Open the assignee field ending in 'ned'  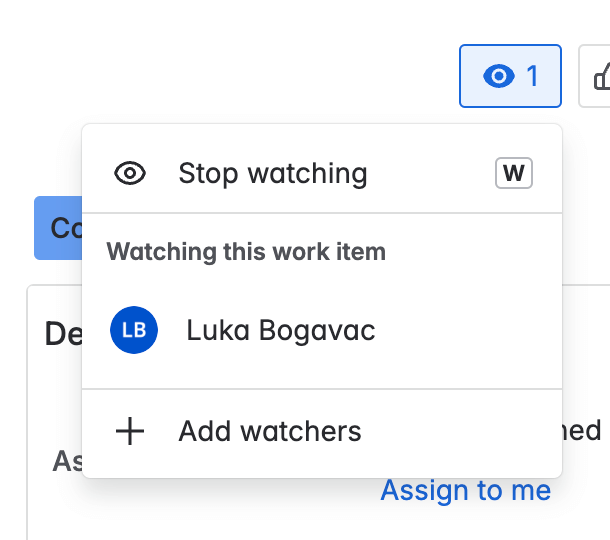pyautogui.click(x=584, y=430)
